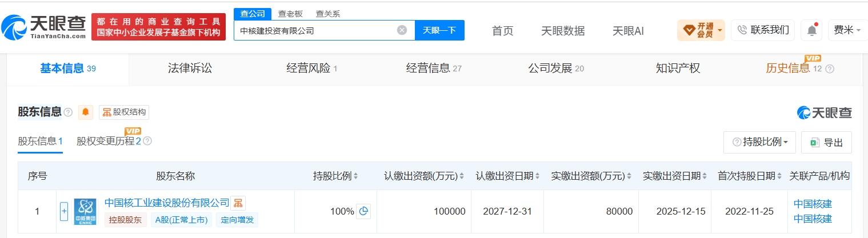Open the 持股比例 filter dropdown
The image size is (868, 238).
click(x=759, y=142)
